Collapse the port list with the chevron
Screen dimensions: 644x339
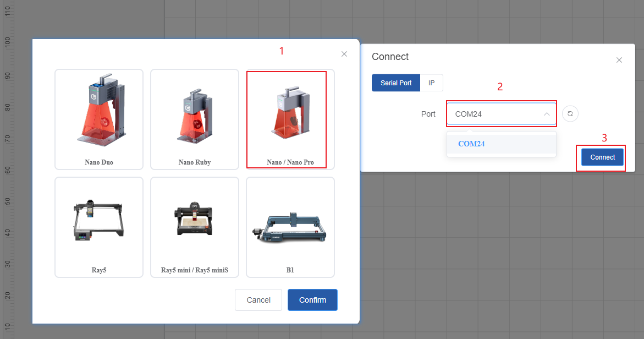[x=546, y=113]
